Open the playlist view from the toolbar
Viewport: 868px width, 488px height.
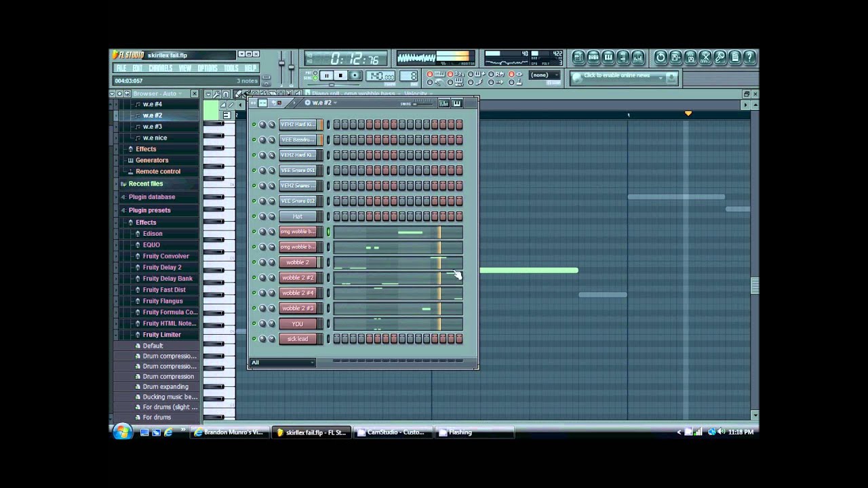pyautogui.click(x=578, y=57)
